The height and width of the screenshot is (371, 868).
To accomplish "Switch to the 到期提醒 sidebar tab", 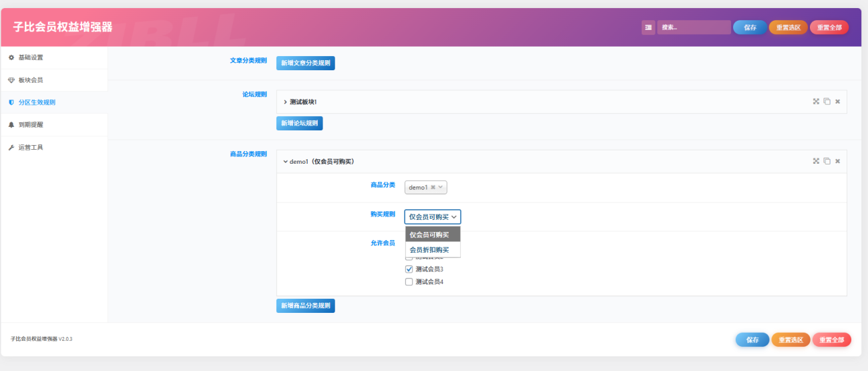I will coord(31,125).
